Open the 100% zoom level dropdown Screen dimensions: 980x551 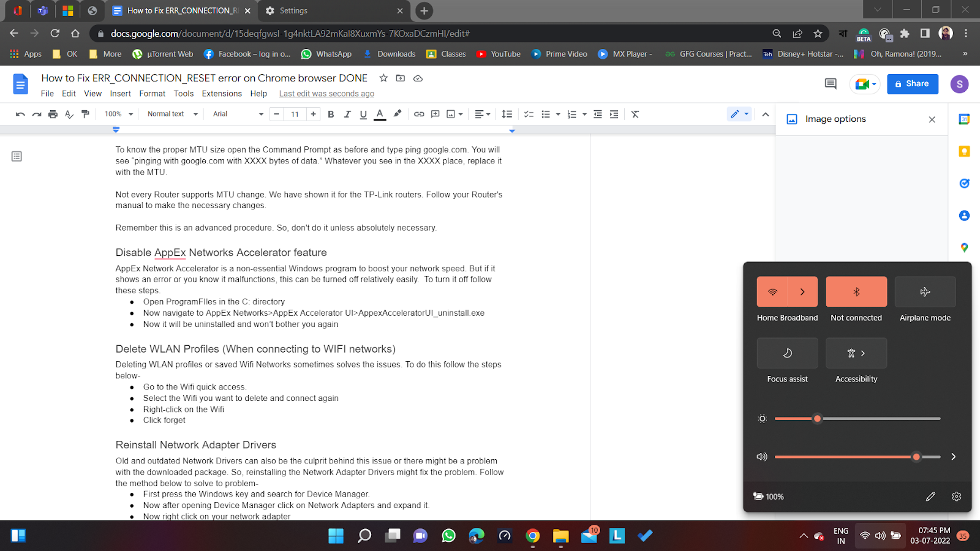[118, 114]
